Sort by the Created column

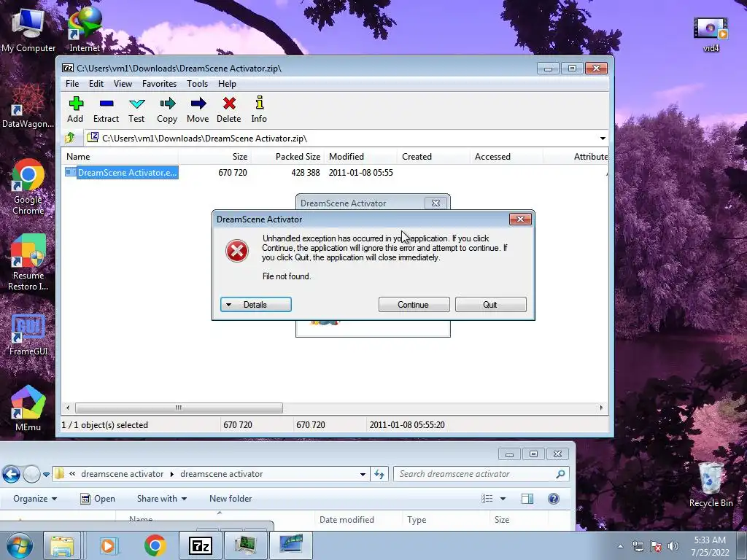(x=433, y=157)
